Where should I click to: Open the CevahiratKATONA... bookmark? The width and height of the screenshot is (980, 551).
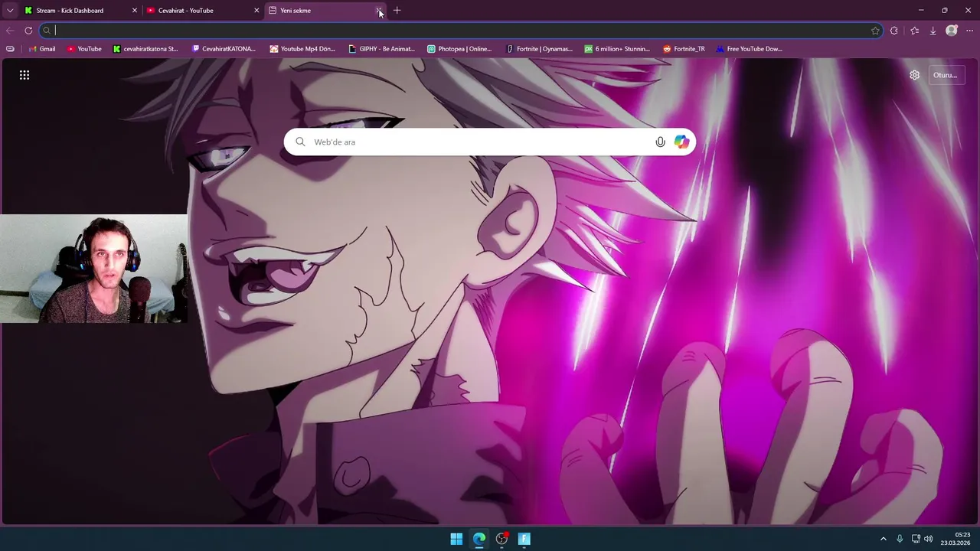coord(224,49)
